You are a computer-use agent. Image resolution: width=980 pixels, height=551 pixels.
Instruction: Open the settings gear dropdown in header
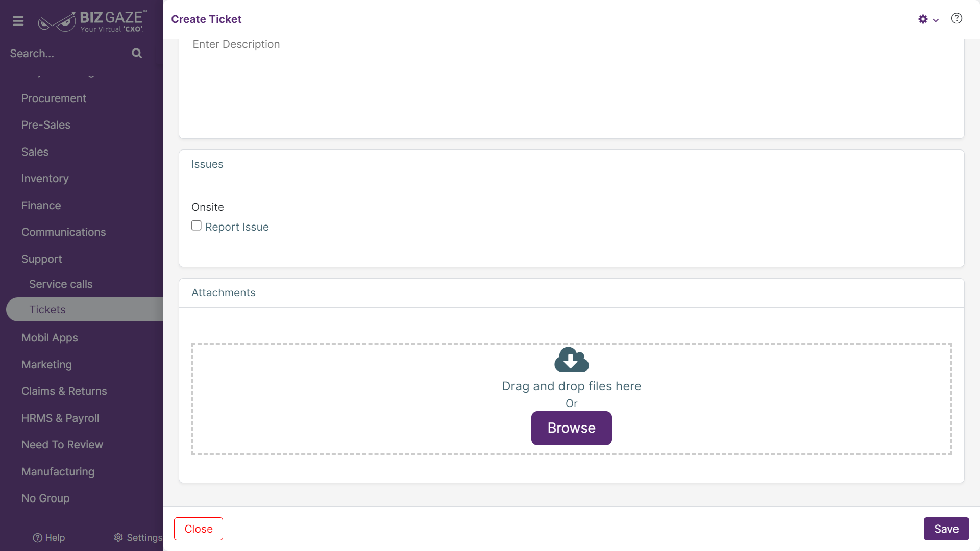click(928, 19)
